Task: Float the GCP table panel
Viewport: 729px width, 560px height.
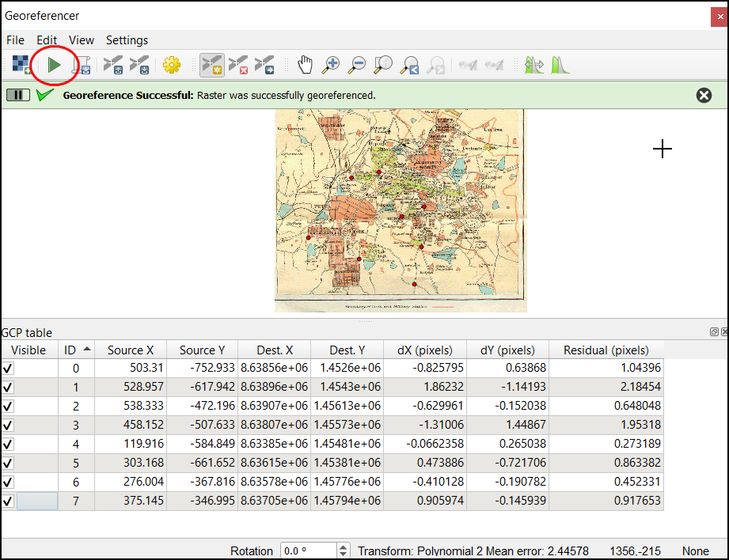Action: click(x=714, y=332)
